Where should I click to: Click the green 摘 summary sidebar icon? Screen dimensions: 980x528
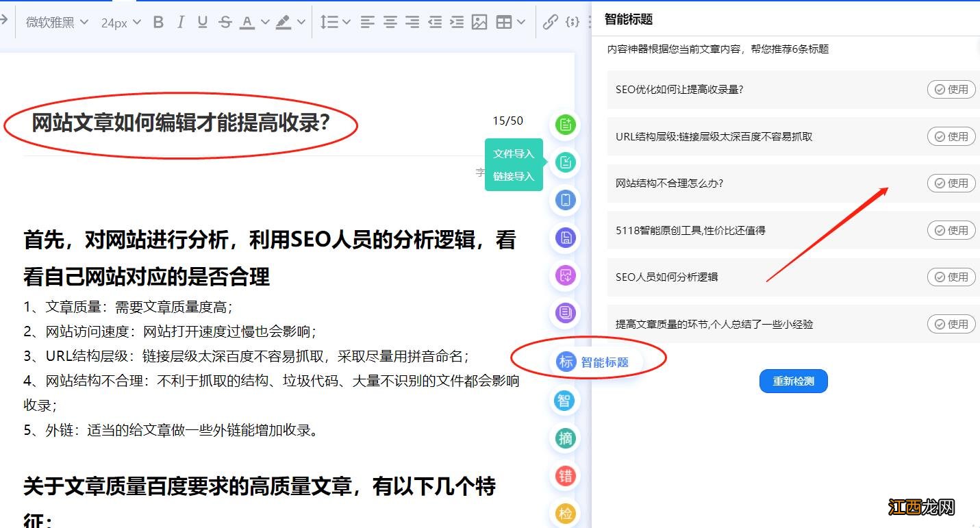[x=565, y=438]
